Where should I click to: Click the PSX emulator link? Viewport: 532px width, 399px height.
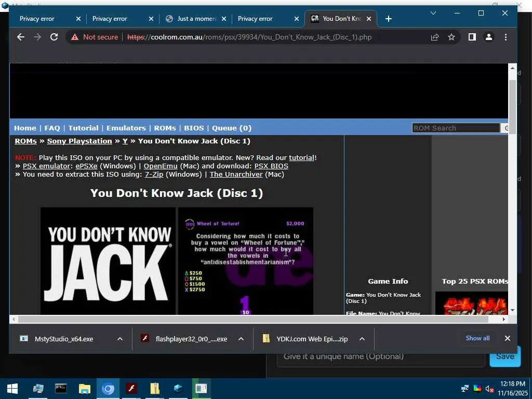click(x=46, y=166)
